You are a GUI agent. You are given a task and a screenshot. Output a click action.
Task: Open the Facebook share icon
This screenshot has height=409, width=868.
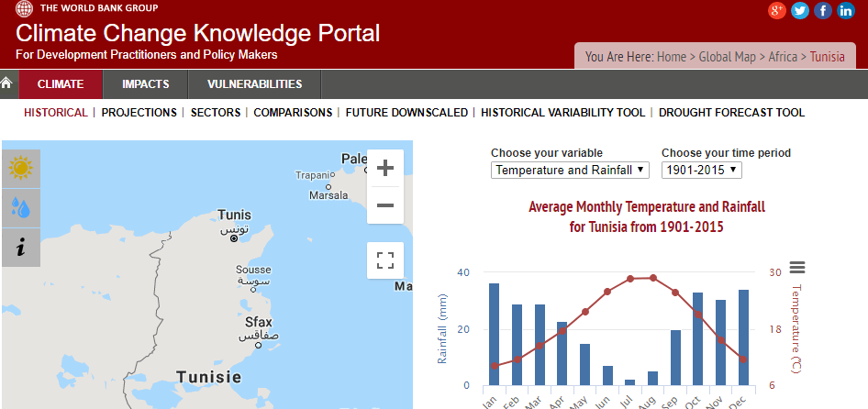point(823,10)
